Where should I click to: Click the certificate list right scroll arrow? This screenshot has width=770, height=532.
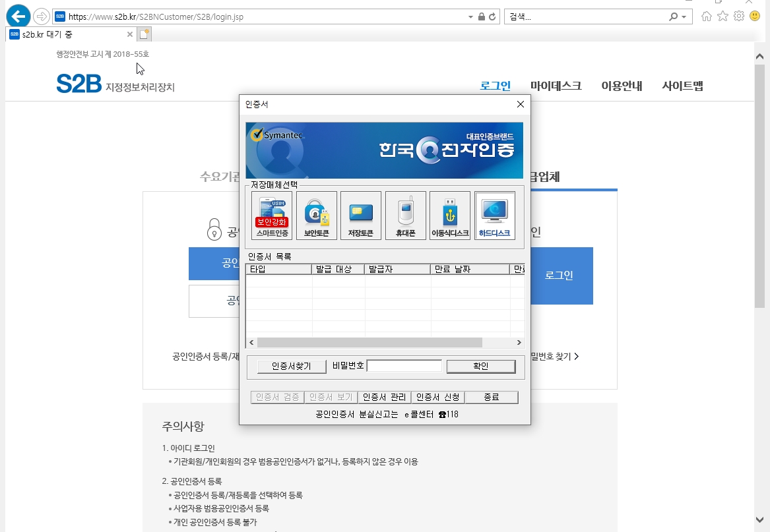pos(519,343)
